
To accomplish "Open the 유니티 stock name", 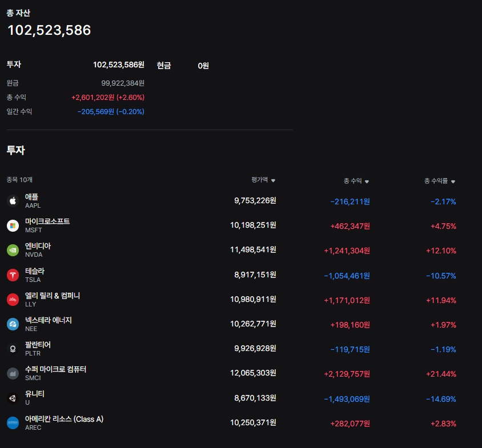I will coord(35,394).
